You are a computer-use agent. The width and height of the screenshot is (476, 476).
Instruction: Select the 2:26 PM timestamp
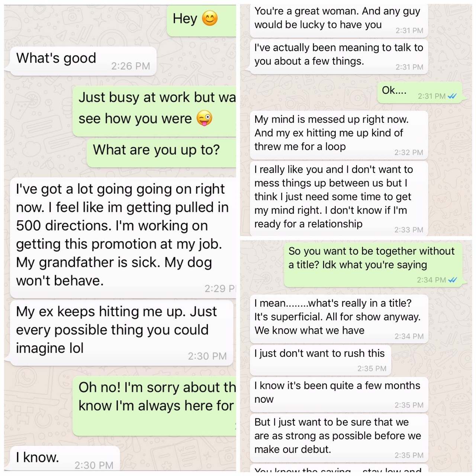click(x=131, y=66)
